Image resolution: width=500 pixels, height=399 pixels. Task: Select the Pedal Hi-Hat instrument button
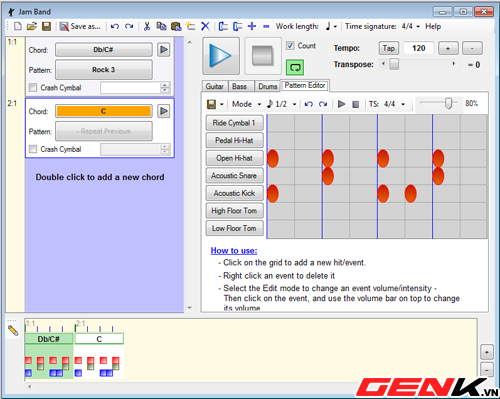[x=235, y=140]
